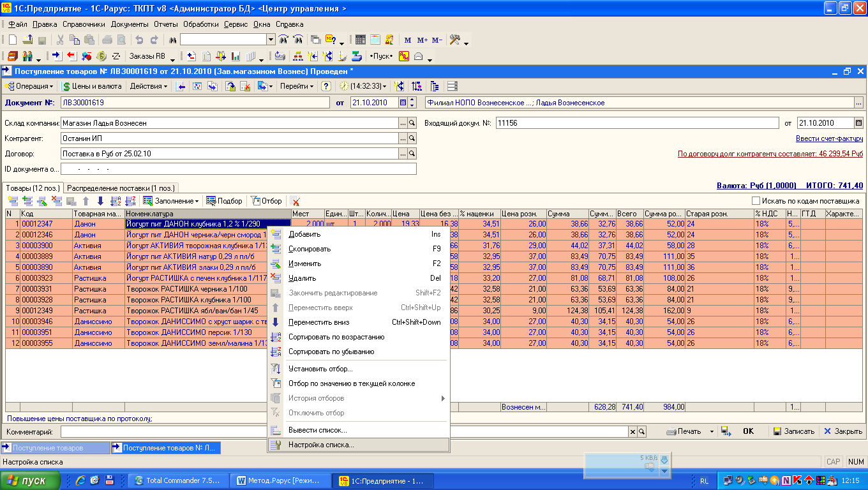Open the Операция dropdown menu
The height and width of the screenshot is (490, 868).
29,86
